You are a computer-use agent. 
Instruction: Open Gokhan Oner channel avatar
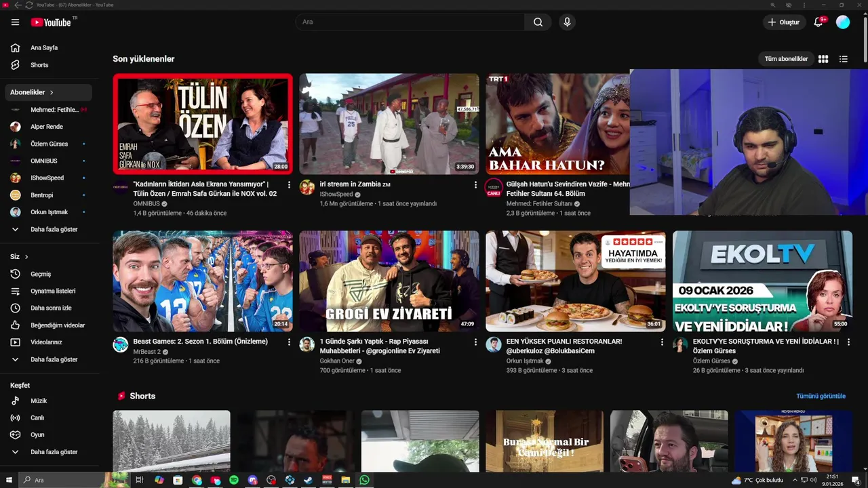click(x=307, y=344)
